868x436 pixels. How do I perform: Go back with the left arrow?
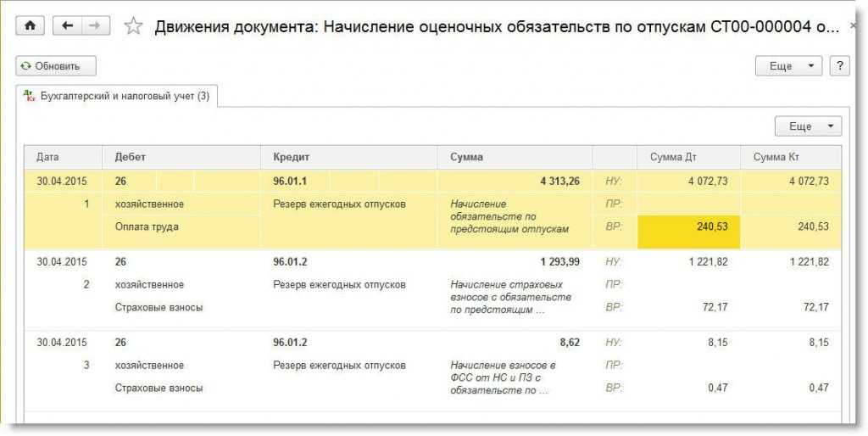click(68, 25)
